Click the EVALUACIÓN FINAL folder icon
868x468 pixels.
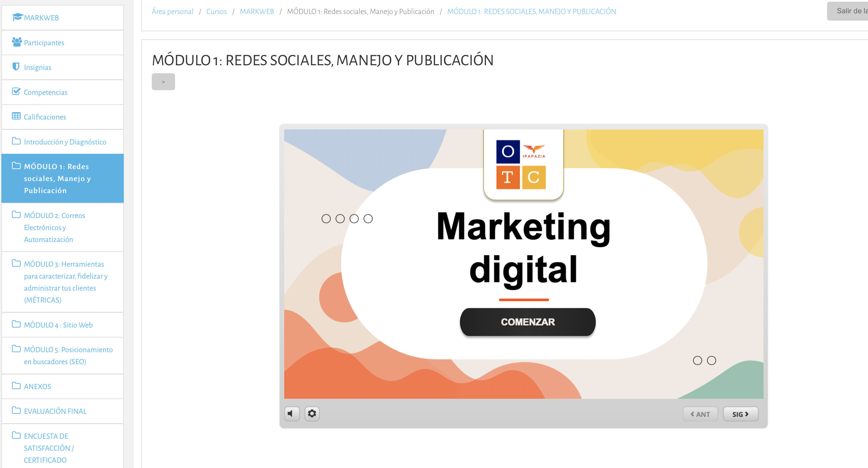(x=16, y=410)
